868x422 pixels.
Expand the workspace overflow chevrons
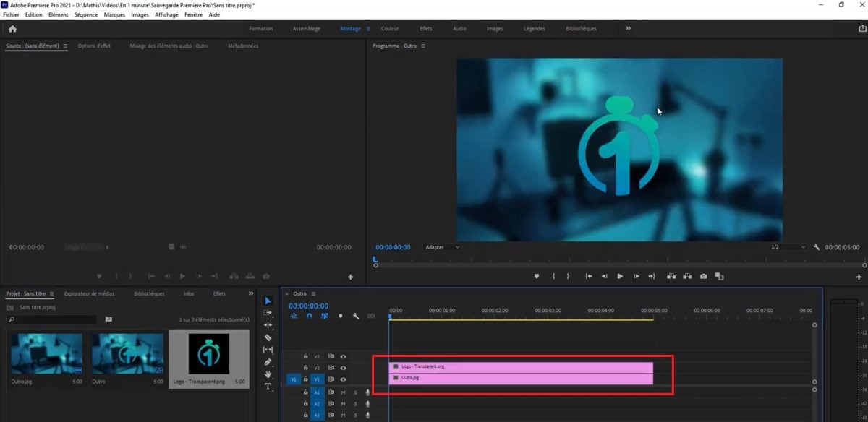(x=628, y=29)
